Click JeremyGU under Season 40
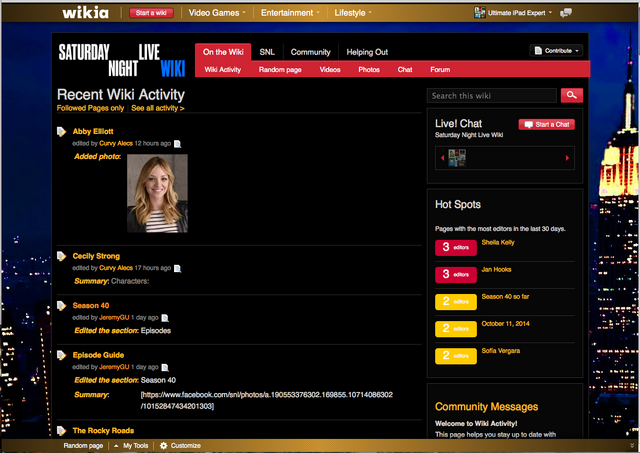 [114, 318]
